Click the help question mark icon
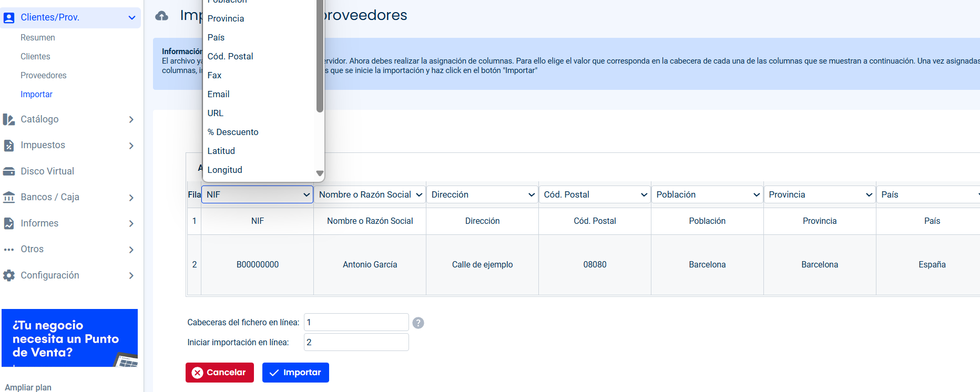Screen dimensions: 980x392 [418, 323]
